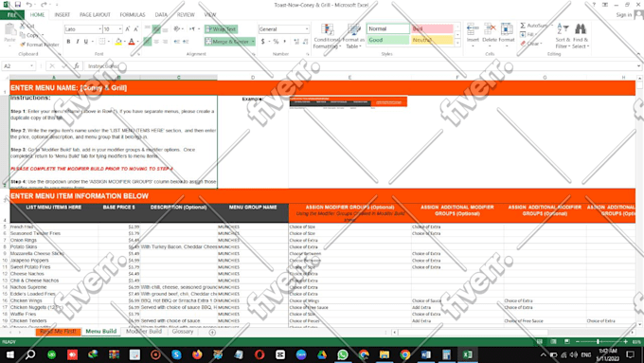Add a new sheet with plus button
The height and width of the screenshot is (363, 644).
click(212, 332)
